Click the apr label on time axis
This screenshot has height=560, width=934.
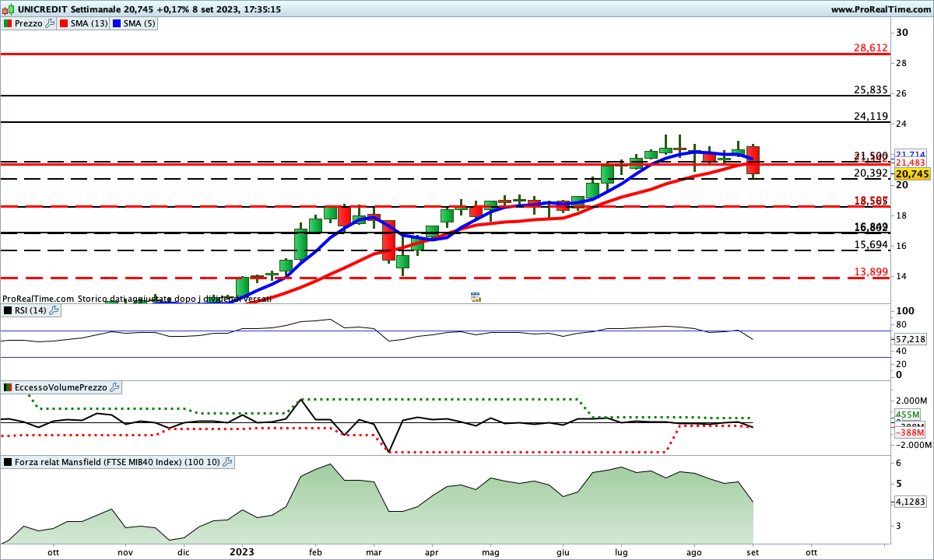[x=431, y=551]
